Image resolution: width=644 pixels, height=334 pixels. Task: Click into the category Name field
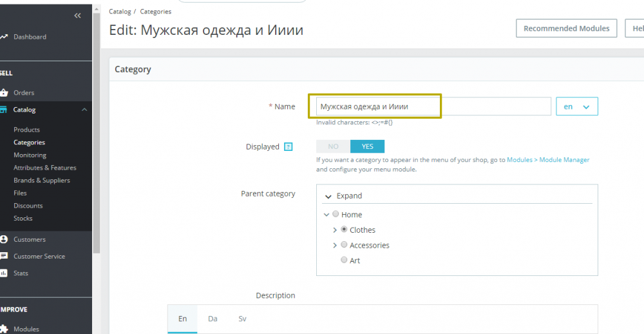tap(433, 106)
